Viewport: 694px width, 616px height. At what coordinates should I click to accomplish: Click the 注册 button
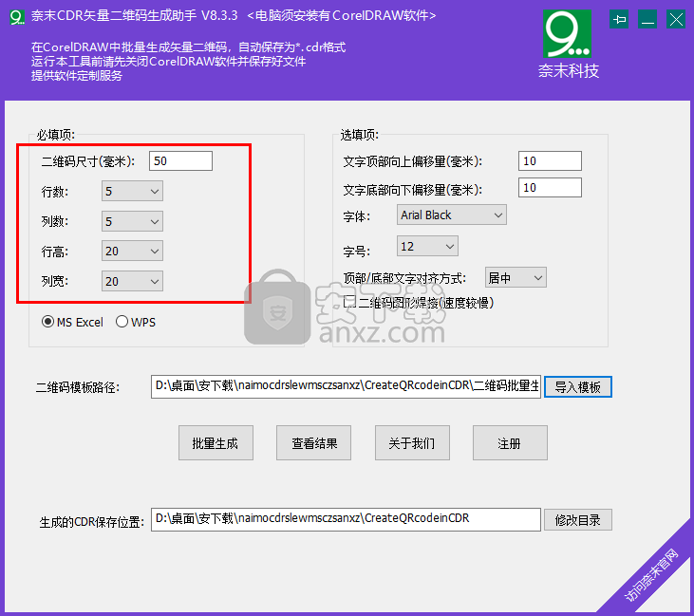tap(510, 443)
